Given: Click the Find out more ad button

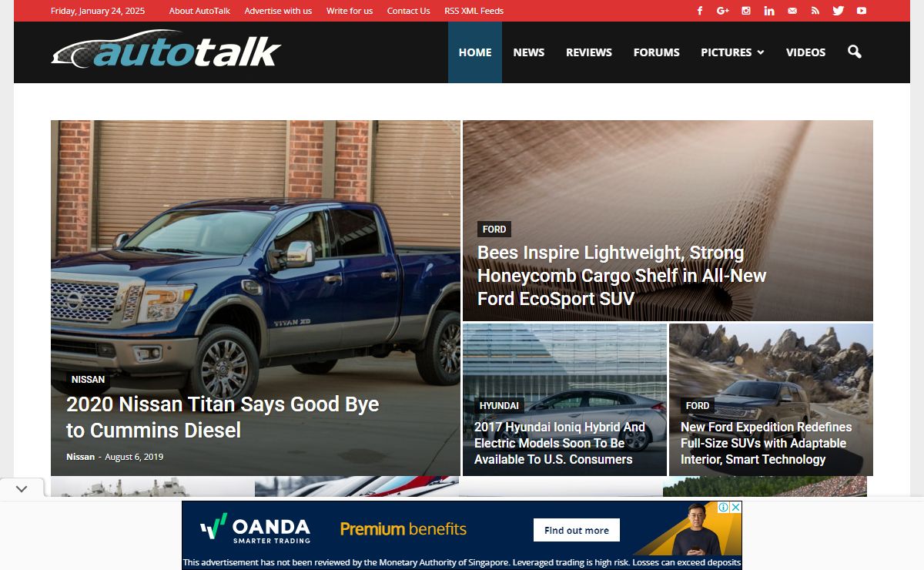Looking at the screenshot, I should click(577, 530).
